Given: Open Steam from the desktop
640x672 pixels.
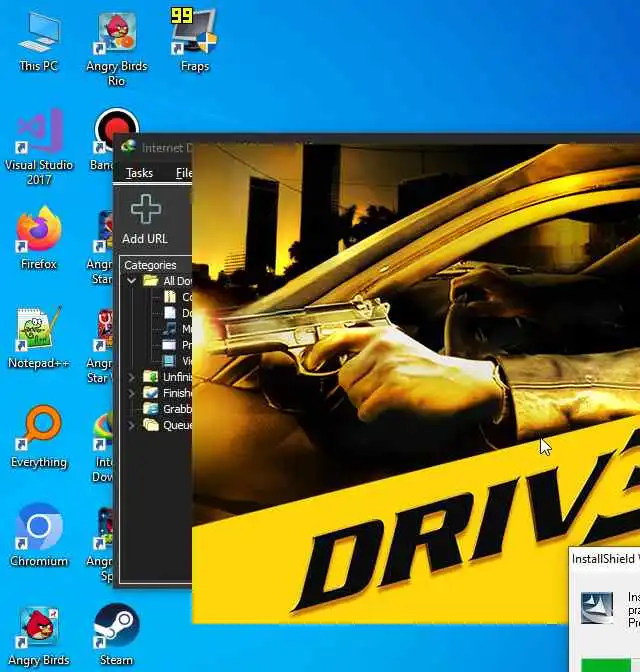Looking at the screenshot, I should click(x=116, y=635).
